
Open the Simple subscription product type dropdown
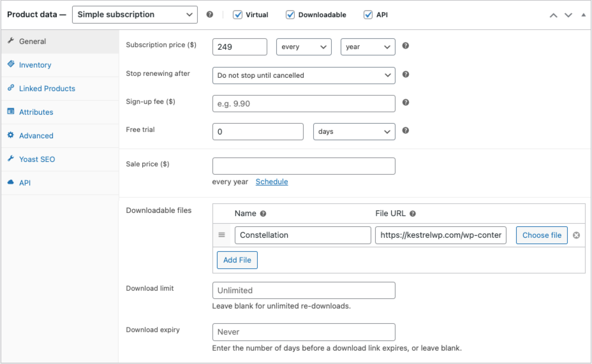[135, 15]
